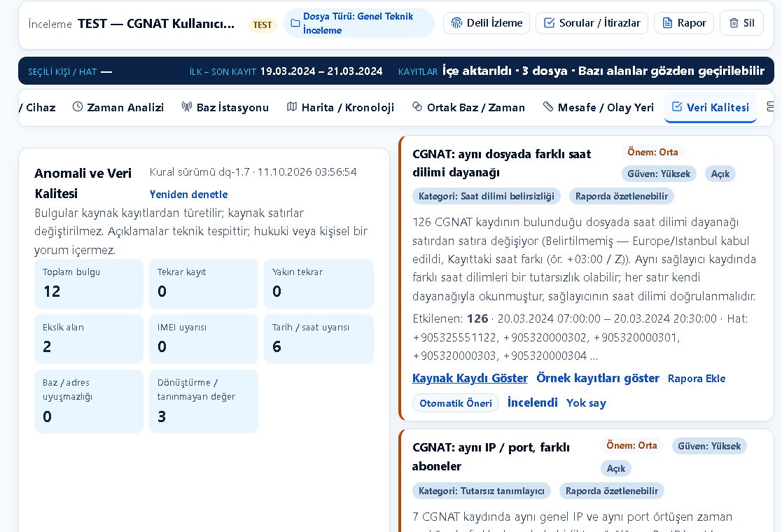Select the Tarih / saat uyarısı stat card

pos(319,339)
